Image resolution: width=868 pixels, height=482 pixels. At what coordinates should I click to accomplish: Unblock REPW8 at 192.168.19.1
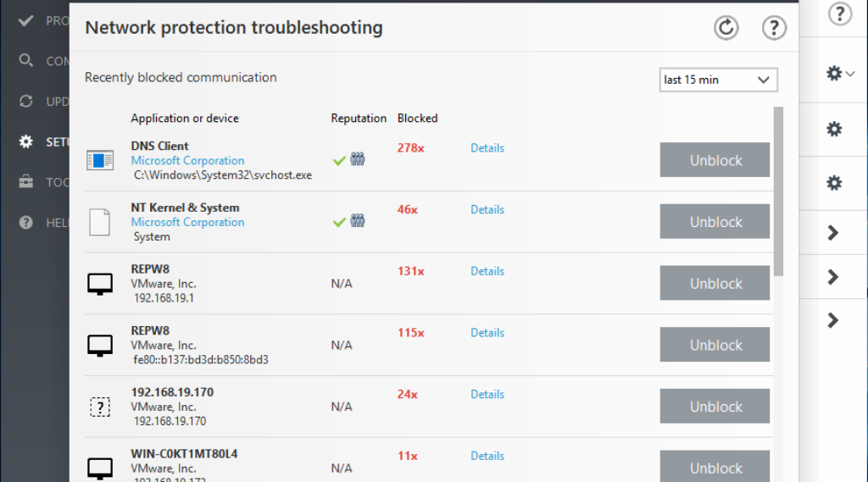[x=715, y=284]
